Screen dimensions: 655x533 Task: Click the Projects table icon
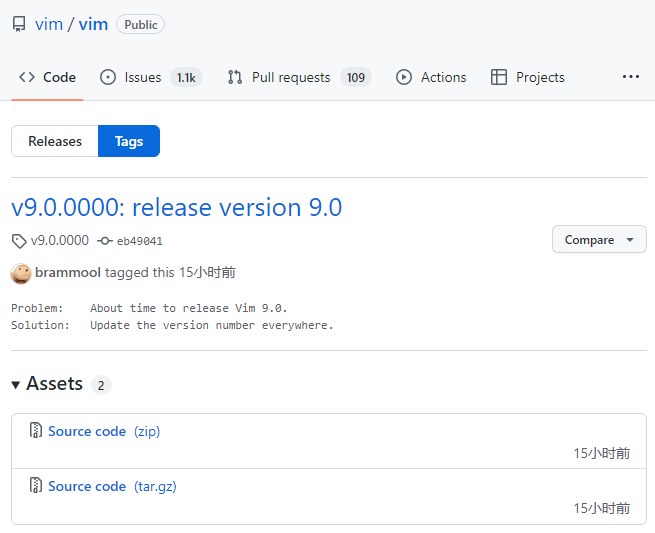(x=499, y=77)
